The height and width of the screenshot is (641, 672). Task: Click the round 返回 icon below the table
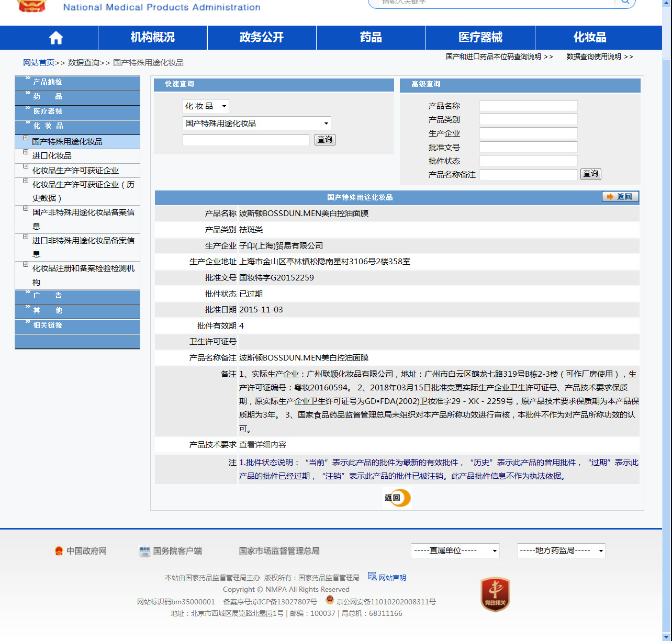(397, 498)
